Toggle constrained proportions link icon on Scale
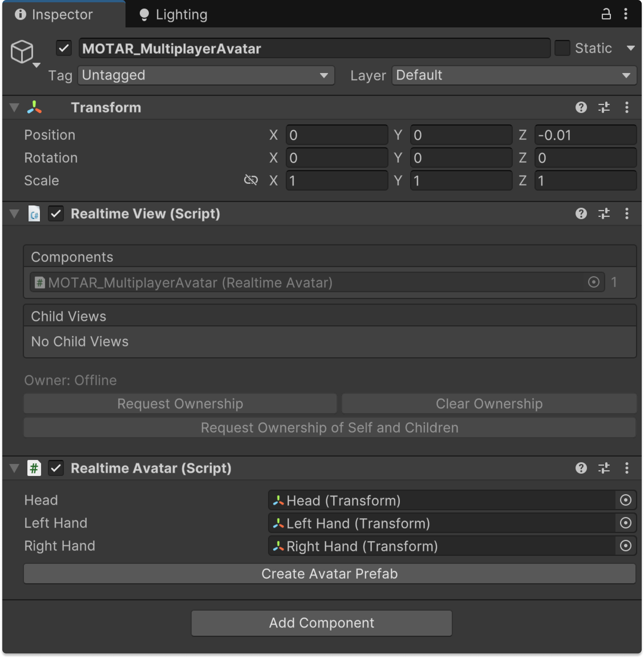Viewport: 644px width, 658px height. tap(251, 180)
